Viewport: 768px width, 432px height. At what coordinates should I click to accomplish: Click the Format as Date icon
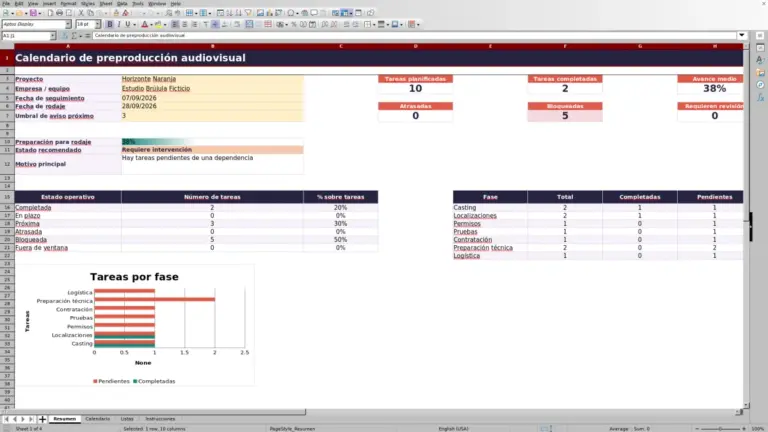pyautogui.click(x=312, y=24)
